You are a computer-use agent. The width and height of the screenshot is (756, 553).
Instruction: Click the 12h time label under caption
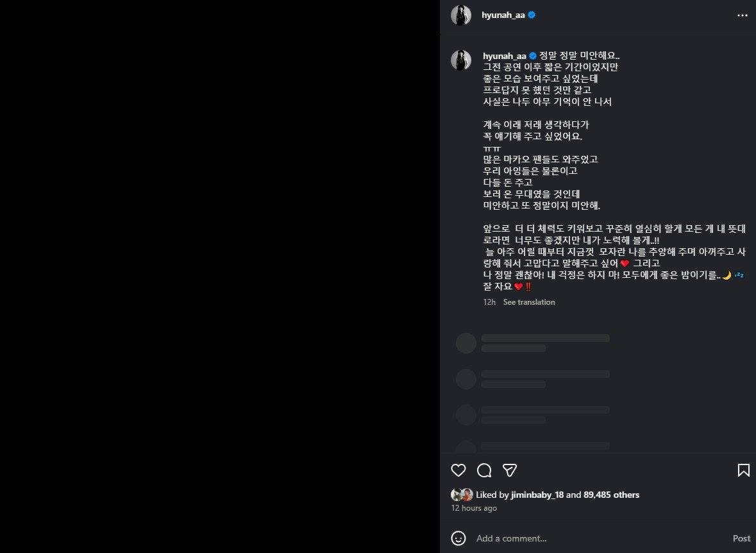tap(489, 302)
